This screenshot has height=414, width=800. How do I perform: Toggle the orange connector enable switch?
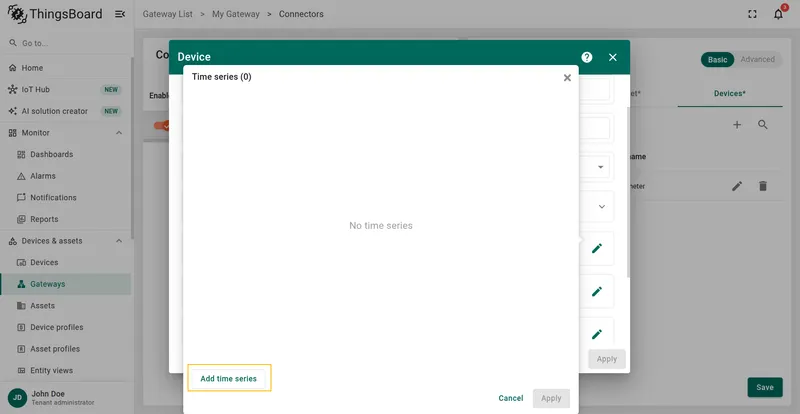161,126
